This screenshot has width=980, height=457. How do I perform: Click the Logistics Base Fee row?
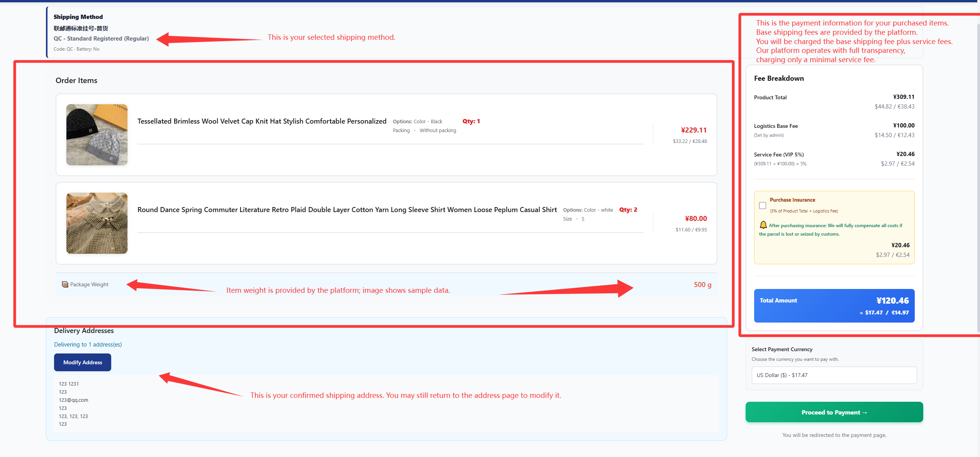pyautogui.click(x=775, y=126)
